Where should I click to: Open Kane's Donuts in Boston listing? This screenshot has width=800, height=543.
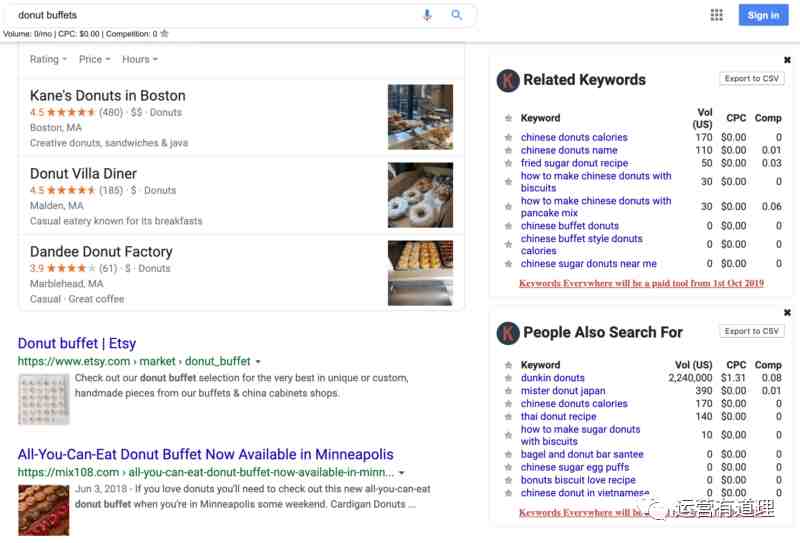coord(108,95)
